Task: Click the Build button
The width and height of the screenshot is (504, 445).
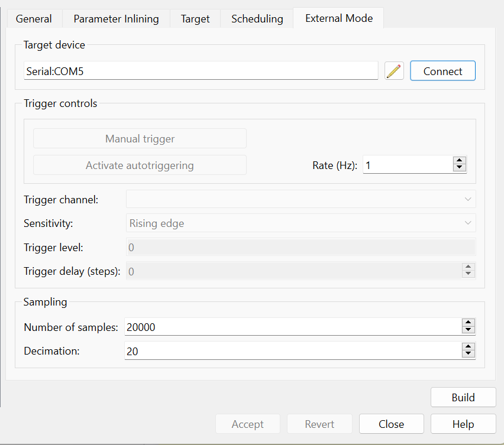Action: [x=463, y=397]
